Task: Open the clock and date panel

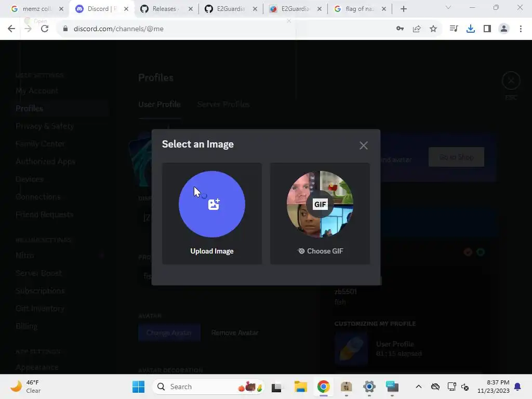Action: pos(494,387)
